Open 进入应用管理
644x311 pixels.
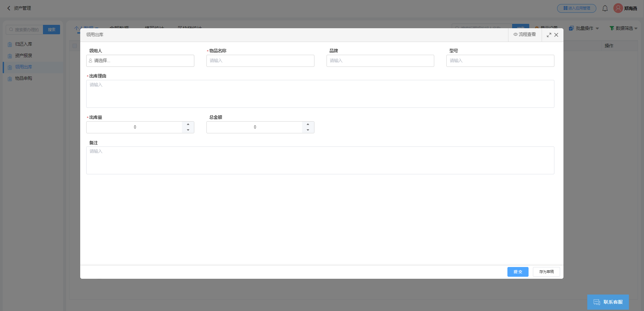pyautogui.click(x=576, y=8)
